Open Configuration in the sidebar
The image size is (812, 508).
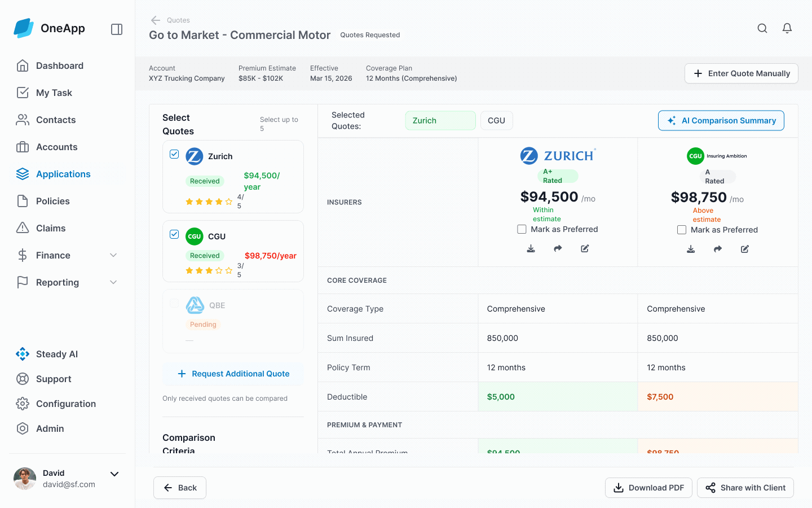coord(67,404)
